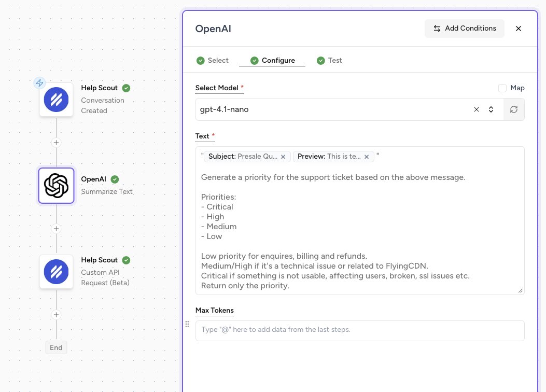
Task: Click the 'OpenAI' panel title
Action: (213, 29)
